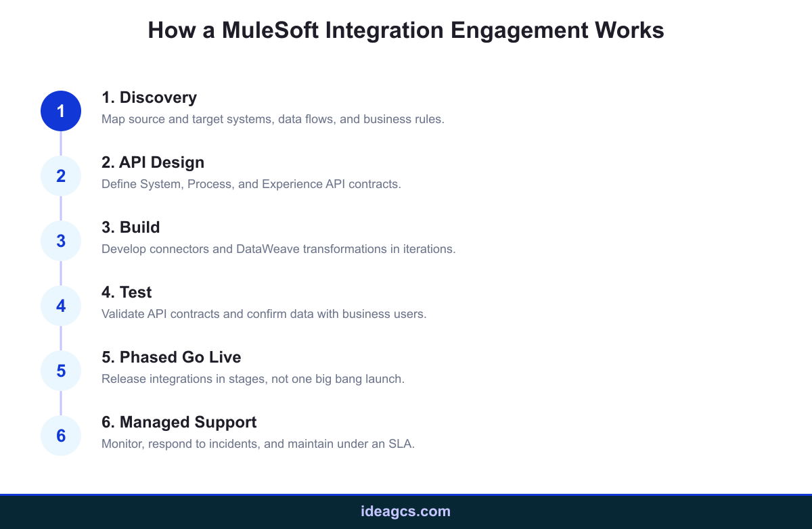The image size is (812, 529).
Task: Click text "Monitor, respond to incidents, and maintain under an SLA."
Action: (258, 444)
